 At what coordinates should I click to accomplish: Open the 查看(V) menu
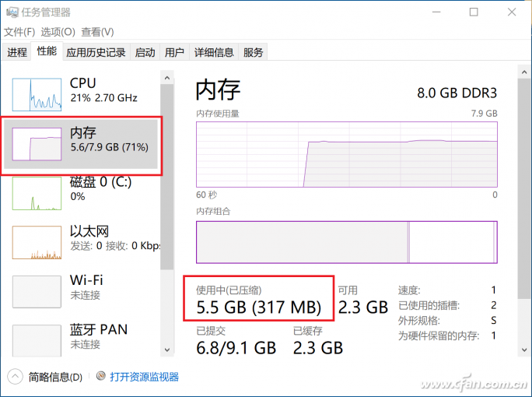[97, 32]
